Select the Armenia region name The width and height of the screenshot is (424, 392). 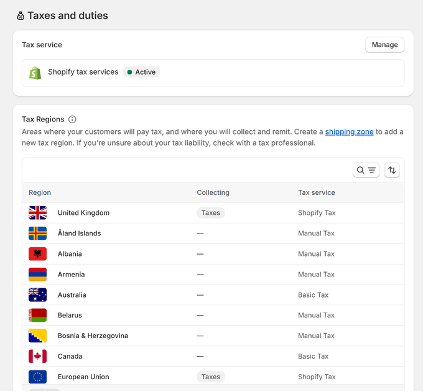pyautogui.click(x=71, y=275)
